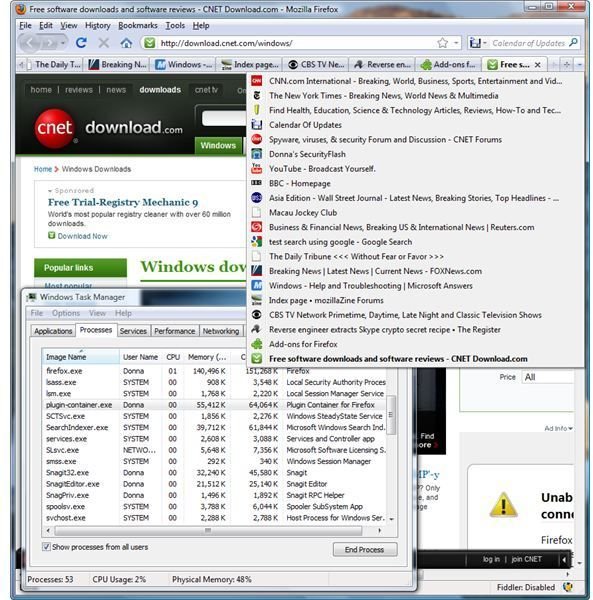Close the Free software tab
The image size is (593, 600).
(x=538, y=65)
